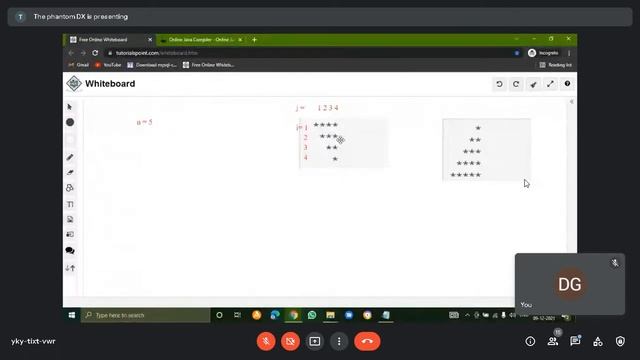The width and height of the screenshot is (640, 360).
Task: Open the shapes tool
Action: click(x=70, y=188)
